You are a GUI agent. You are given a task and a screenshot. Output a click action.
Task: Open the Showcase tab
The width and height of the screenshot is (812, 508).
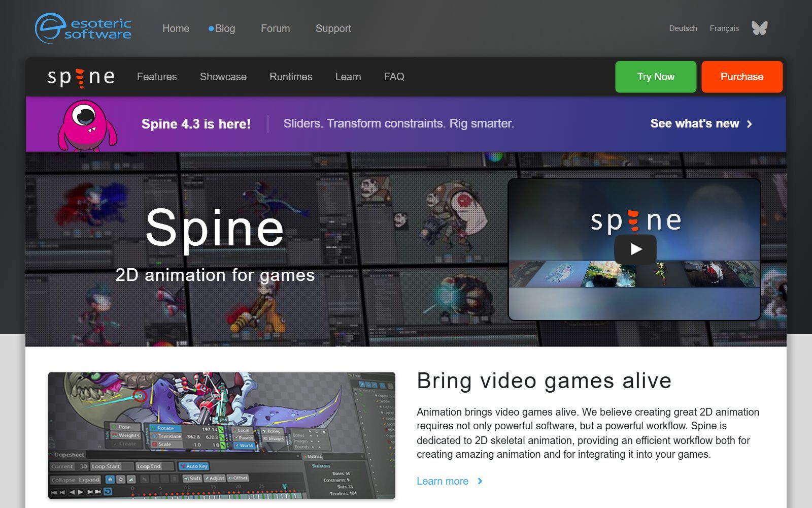(x=223, y=77)
